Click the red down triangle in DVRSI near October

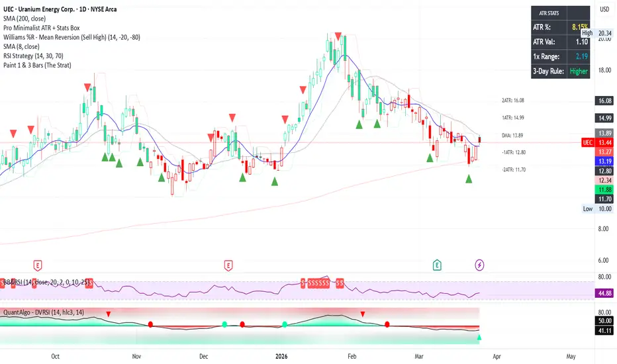point(109,314)
